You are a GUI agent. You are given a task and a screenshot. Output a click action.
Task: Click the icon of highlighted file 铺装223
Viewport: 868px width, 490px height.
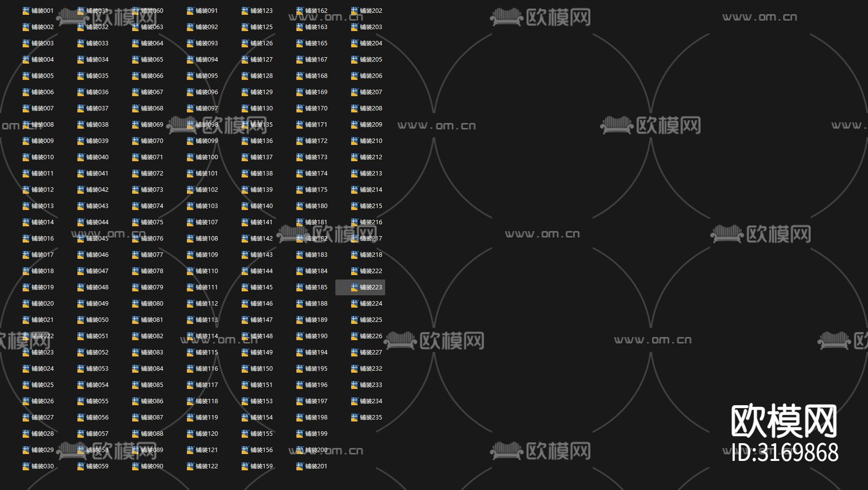354,287
